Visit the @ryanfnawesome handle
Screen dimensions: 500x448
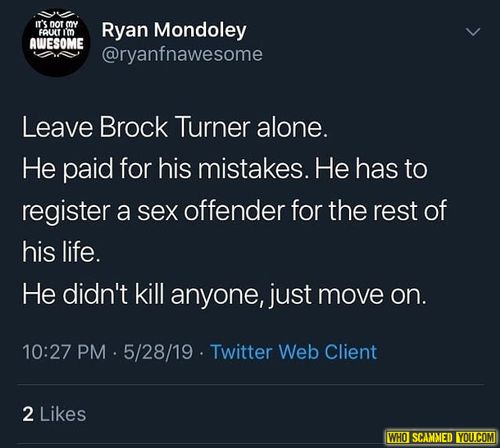[x=182, y=54]
